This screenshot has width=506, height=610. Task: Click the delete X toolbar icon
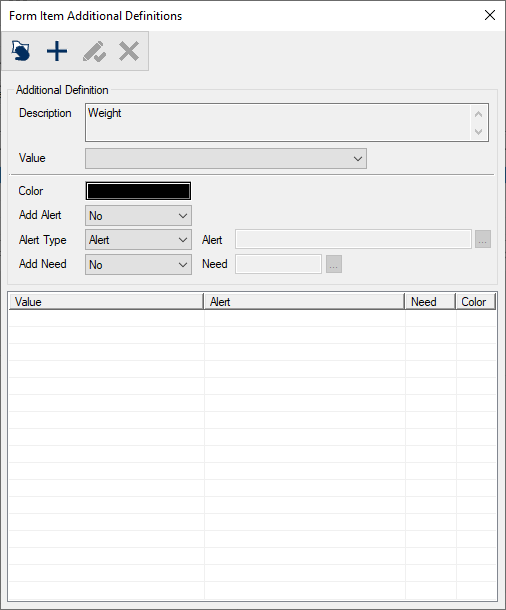click(129, 51)
